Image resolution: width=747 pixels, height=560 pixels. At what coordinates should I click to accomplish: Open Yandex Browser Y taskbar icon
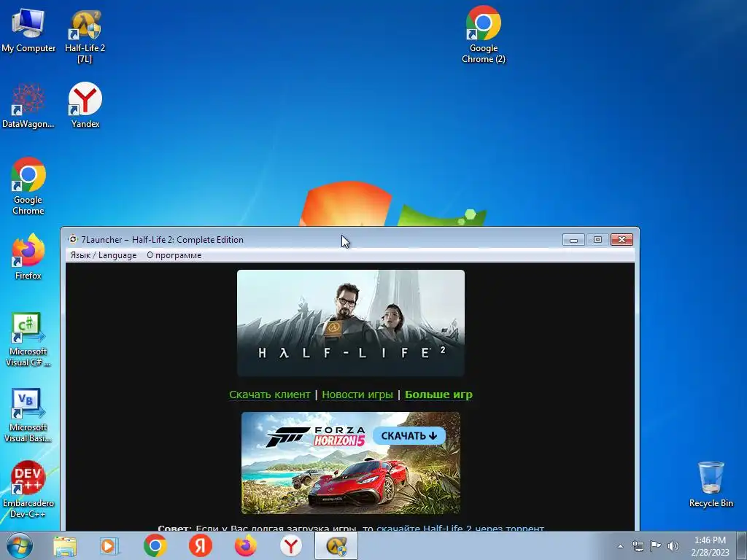click(x=290, y=545)
